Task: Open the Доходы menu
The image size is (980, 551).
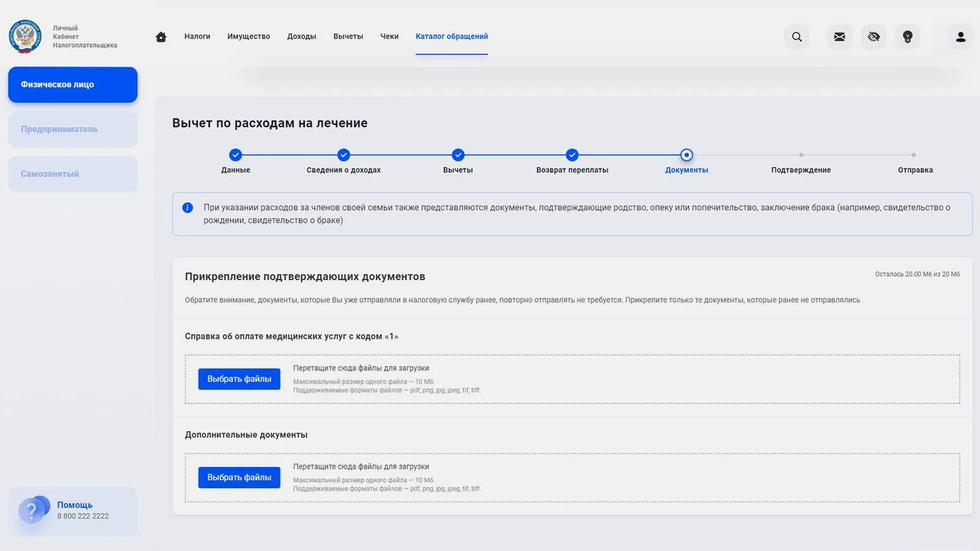Action: point(302,36)
